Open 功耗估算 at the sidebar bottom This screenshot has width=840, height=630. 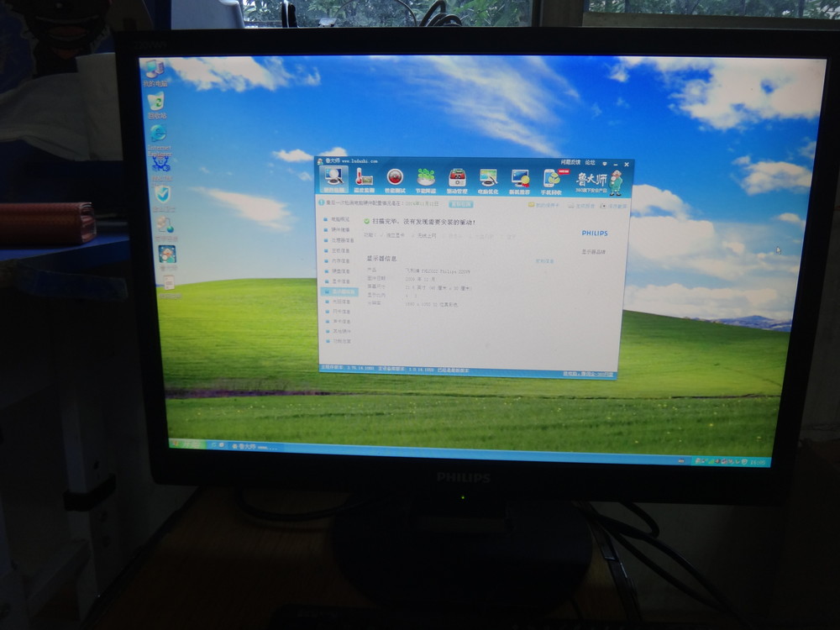pos(340,341)
